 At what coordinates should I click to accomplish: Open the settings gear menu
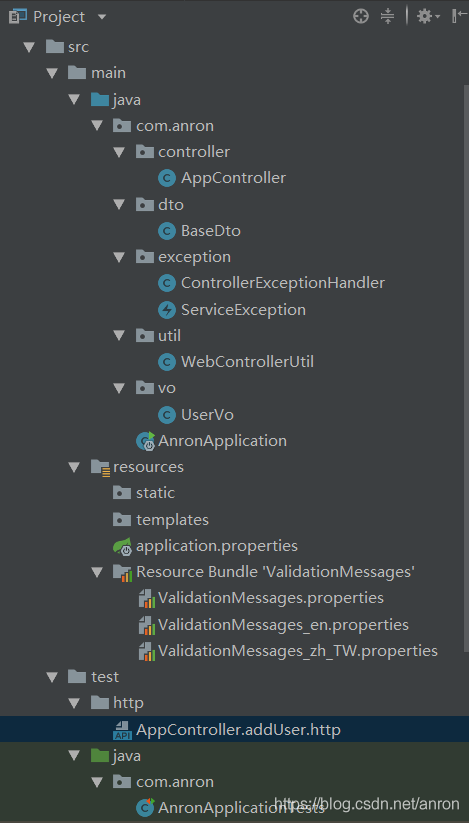coord(428,17)
